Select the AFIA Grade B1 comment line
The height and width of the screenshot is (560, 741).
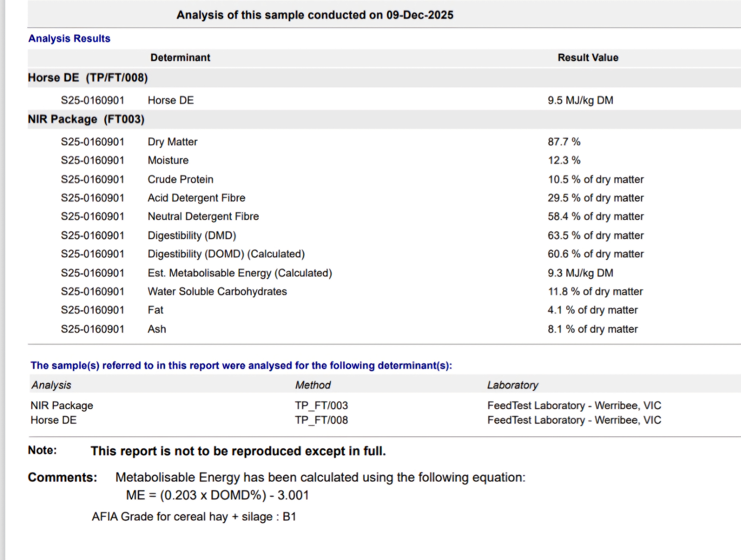[194, 517]
